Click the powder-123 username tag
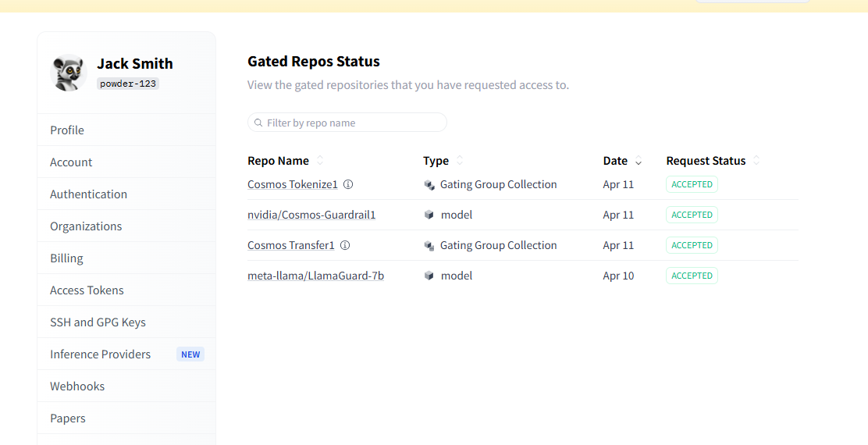Image resolution: width=868 pixels, height=445 pixels. pyautogui.click(x=128, y=84)
